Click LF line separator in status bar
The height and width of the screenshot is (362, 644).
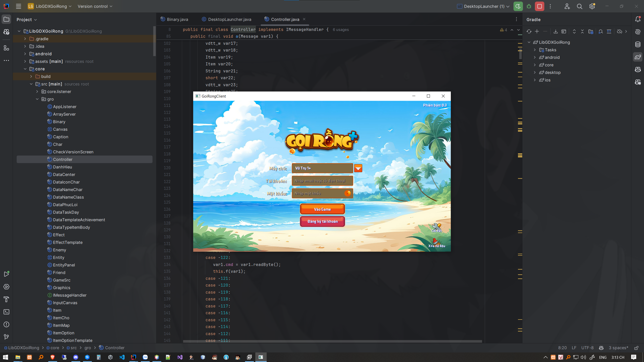tap(574, 348)
